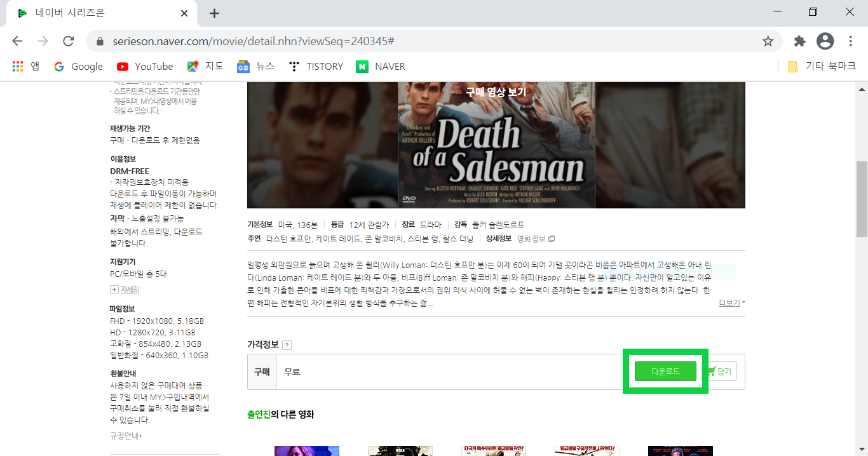Close the 네이버 시리즈온 tab
Viewport: 868px width, 456px height.
tap(184, 13)
